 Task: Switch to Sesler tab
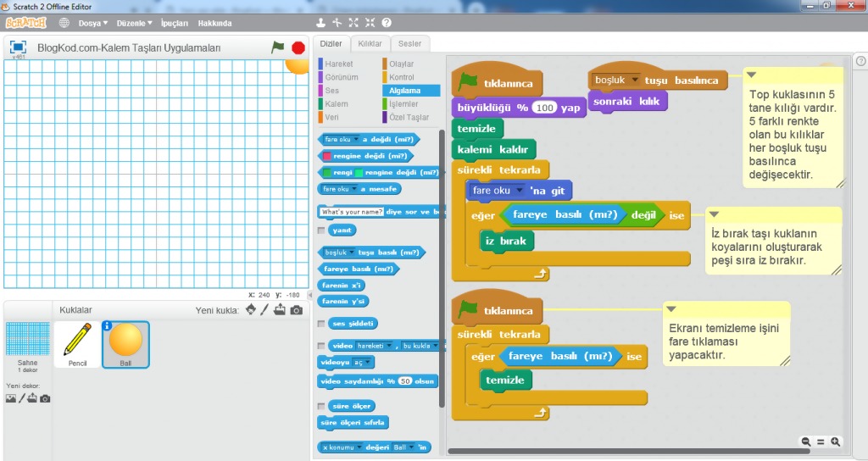[409, 44]
